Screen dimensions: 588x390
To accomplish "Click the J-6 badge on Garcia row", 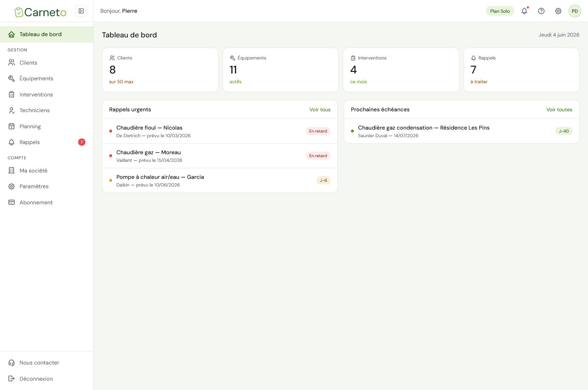I will (323, 181).
